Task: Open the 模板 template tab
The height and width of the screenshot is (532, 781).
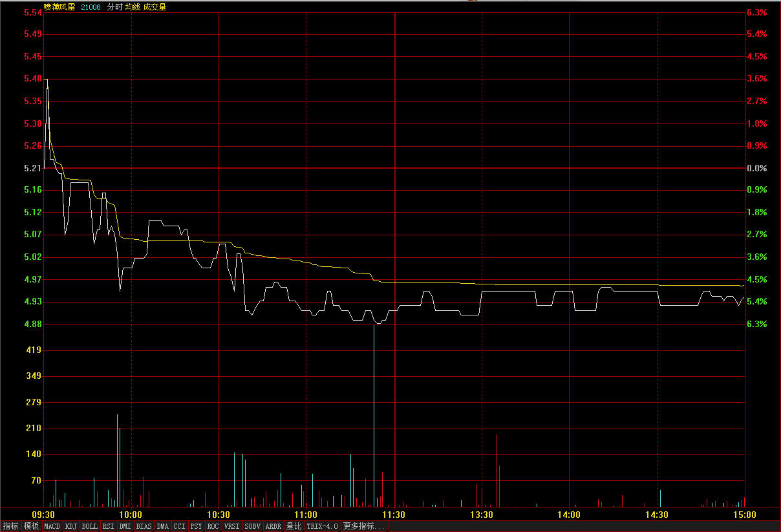Action: click(x=31, y=526)
